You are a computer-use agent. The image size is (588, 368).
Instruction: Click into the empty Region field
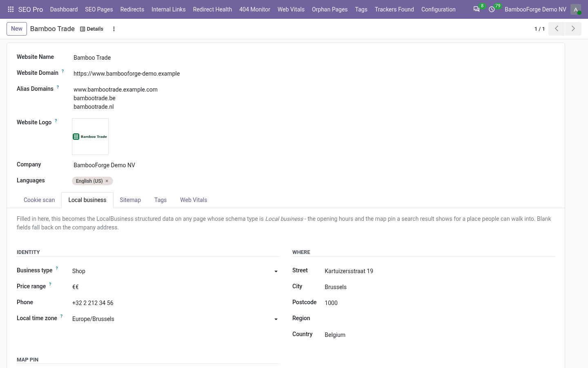[x=439, y=319]
